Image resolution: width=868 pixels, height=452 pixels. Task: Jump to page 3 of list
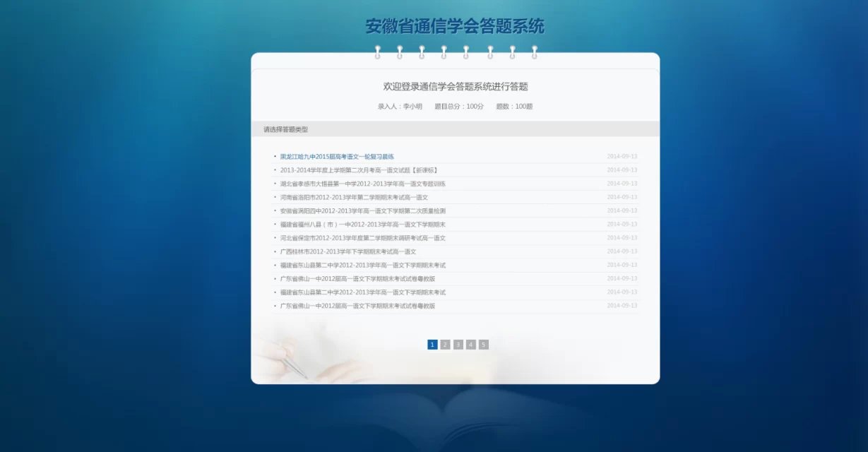tap(458, 345)
